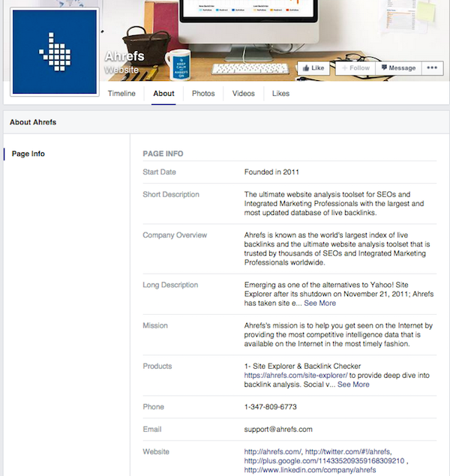The height and width of the screenshot is (476, 450).
Task: Click the 'Email' field label
Action: [152, 430]
